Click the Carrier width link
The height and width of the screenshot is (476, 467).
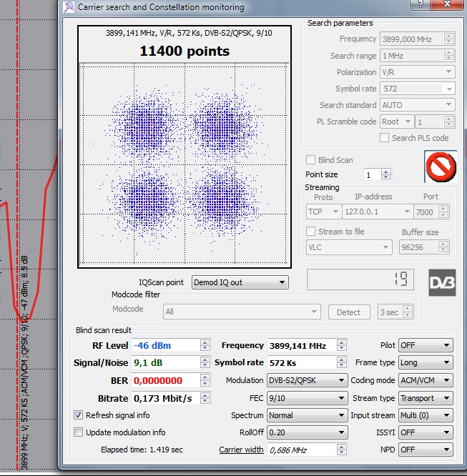click(241, 450)
